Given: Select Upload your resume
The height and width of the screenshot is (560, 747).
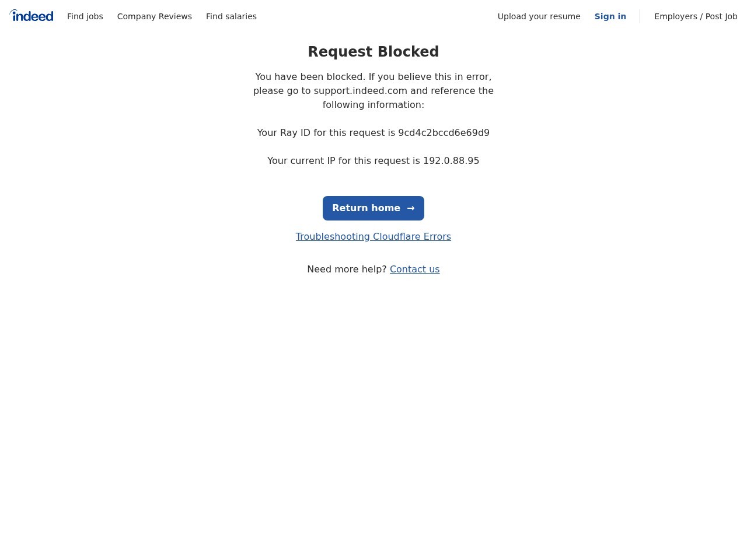Looking at the screenshot, I should [x=539, y=16].
